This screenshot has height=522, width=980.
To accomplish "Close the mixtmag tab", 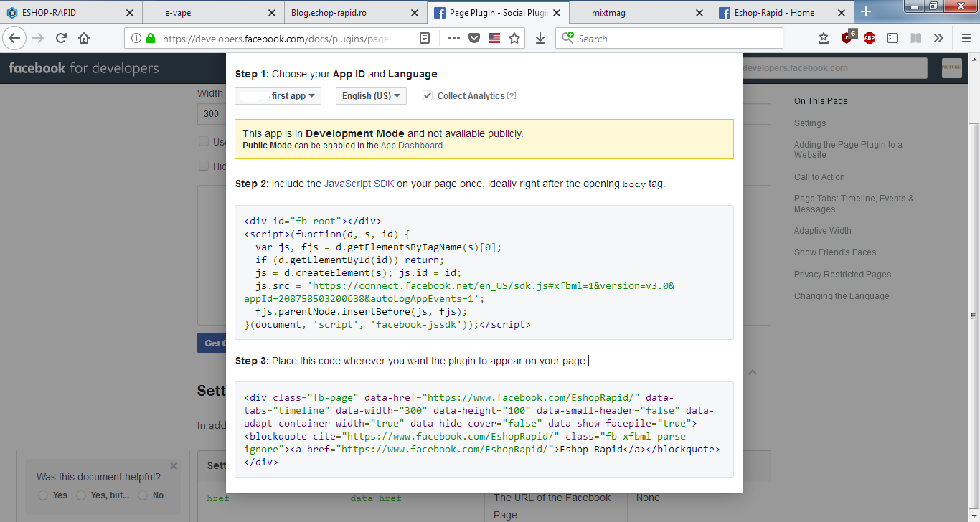I will pyautogui.click(x=699, y=13).
